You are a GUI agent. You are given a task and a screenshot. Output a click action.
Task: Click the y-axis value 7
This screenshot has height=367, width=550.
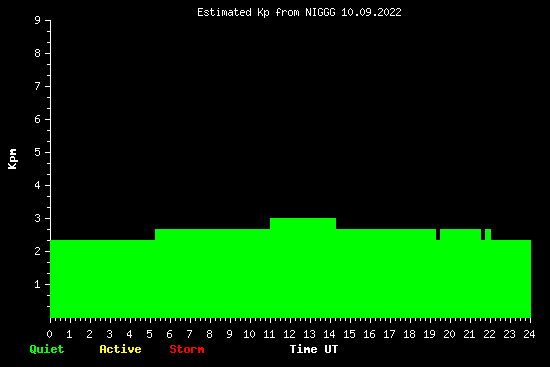pos(38,86)
